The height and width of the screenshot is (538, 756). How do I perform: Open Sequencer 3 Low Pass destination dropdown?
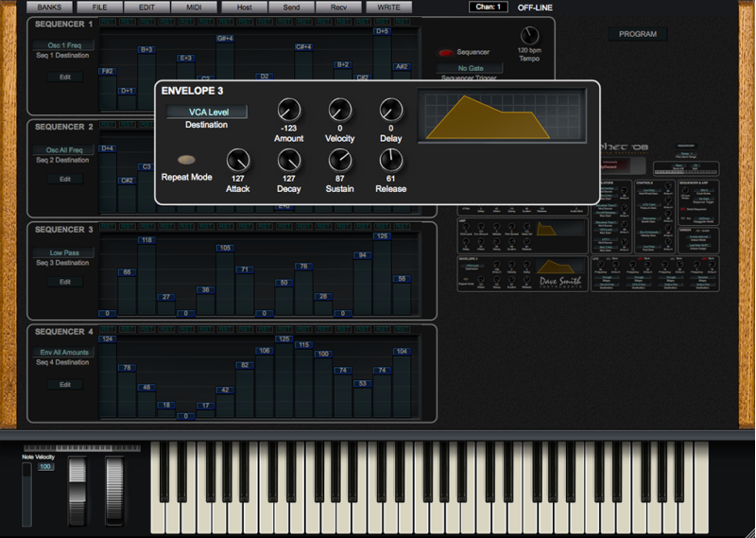[x=64, y=252]
